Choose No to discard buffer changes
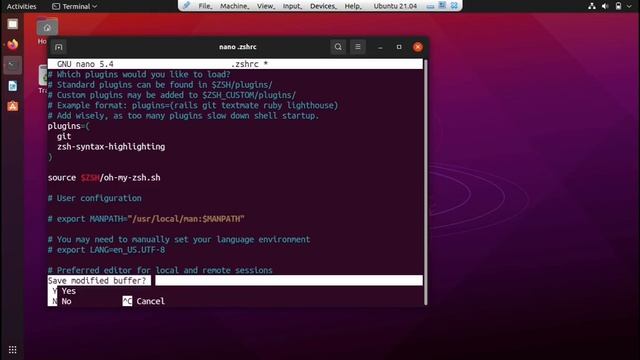The image size is (640, 360). [x=62, y=301]
